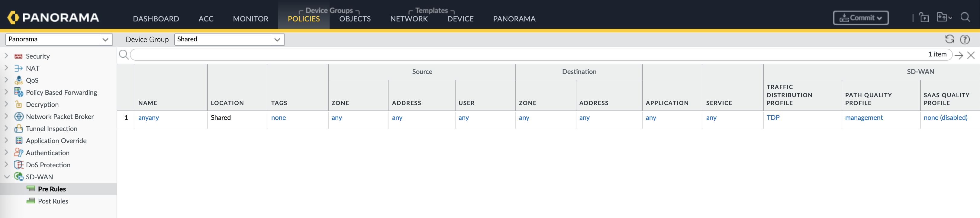The width and height of the screenshot is (980, 218).
Task: Click the refresh icon in the toolbar
Action: click(949, 39)
